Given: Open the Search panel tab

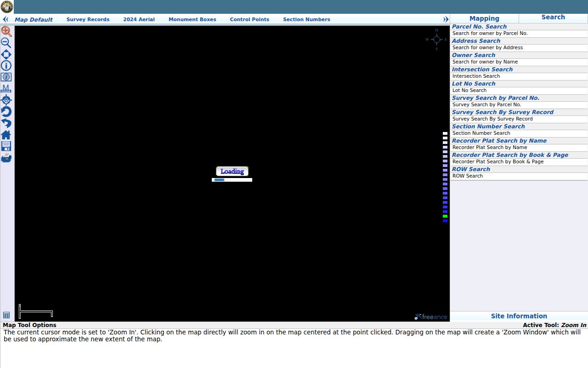Looking at the screenshot, I should 553,17.
